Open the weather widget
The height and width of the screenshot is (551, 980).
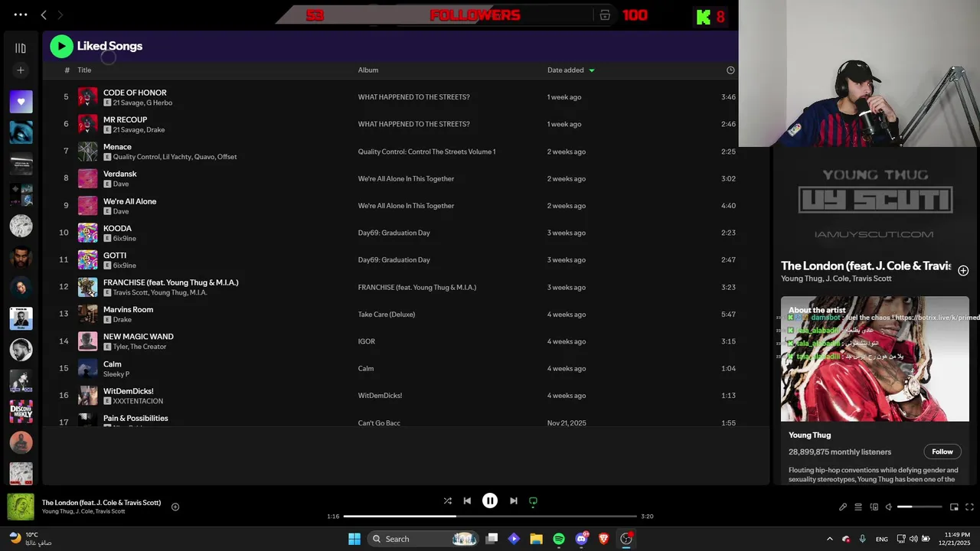(31, 539)
